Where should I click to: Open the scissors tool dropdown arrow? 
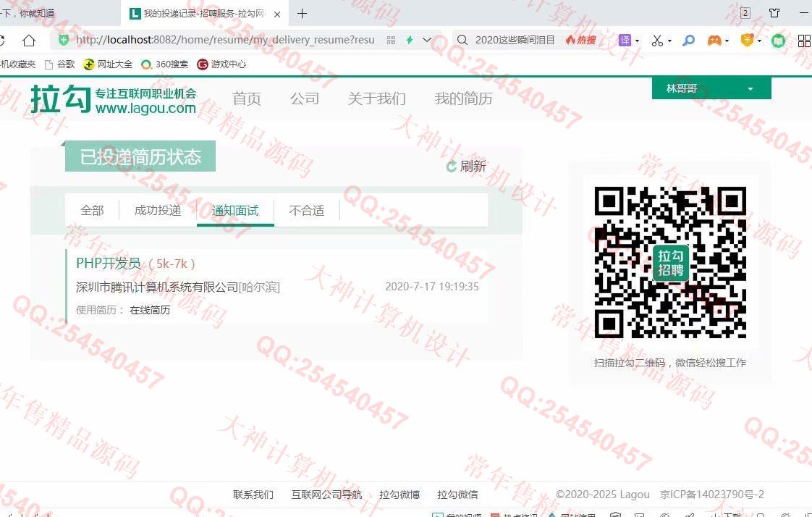(669, 41)
